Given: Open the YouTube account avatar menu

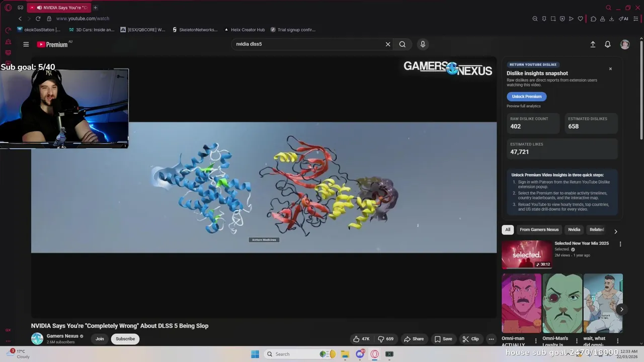Looking at the screenshot, I should click(625, 44).
